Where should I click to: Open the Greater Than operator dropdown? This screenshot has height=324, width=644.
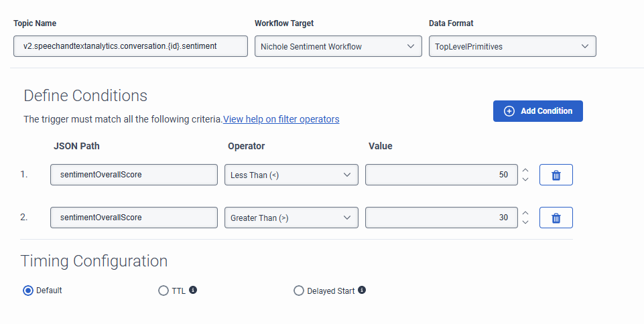[x=291, y=218]
